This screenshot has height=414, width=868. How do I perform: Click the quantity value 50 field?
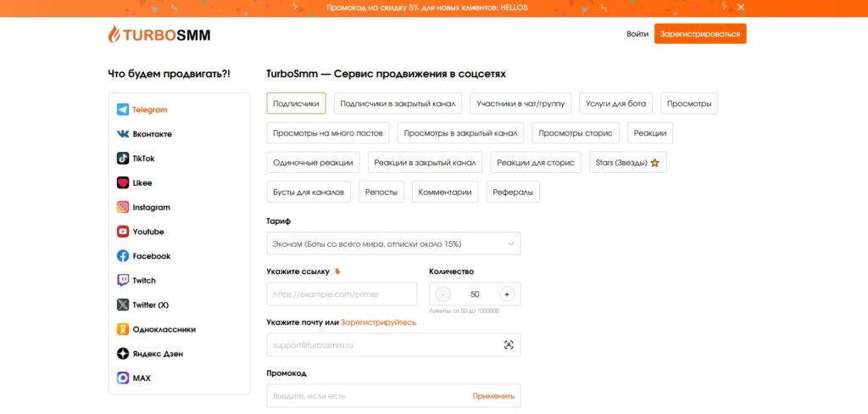[475, 294]
